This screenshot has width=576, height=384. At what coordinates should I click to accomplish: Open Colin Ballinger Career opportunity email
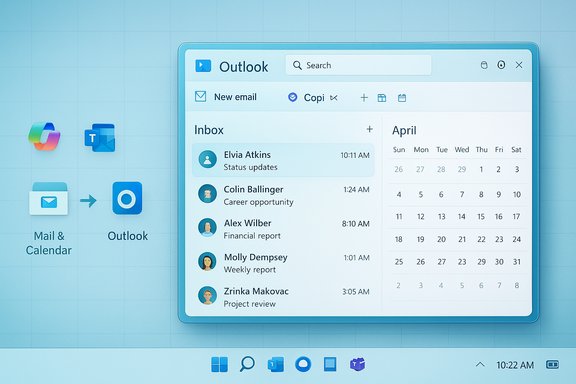pos(283,195)
